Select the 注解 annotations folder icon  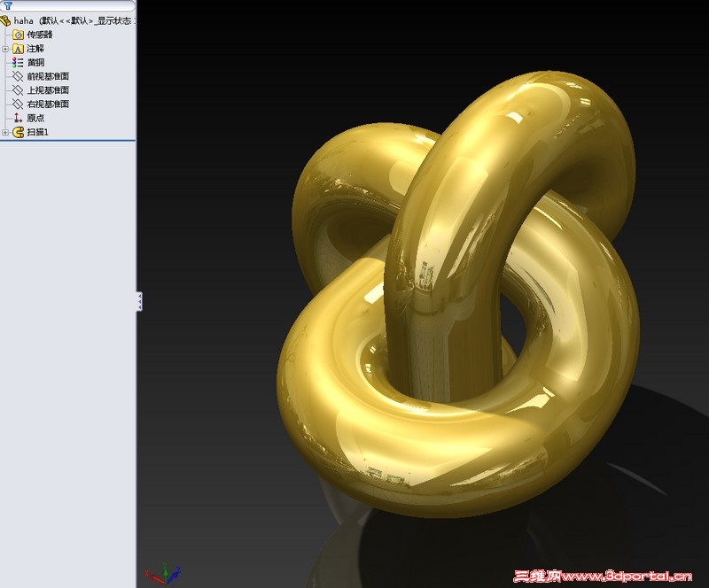[x=18, y=49]
